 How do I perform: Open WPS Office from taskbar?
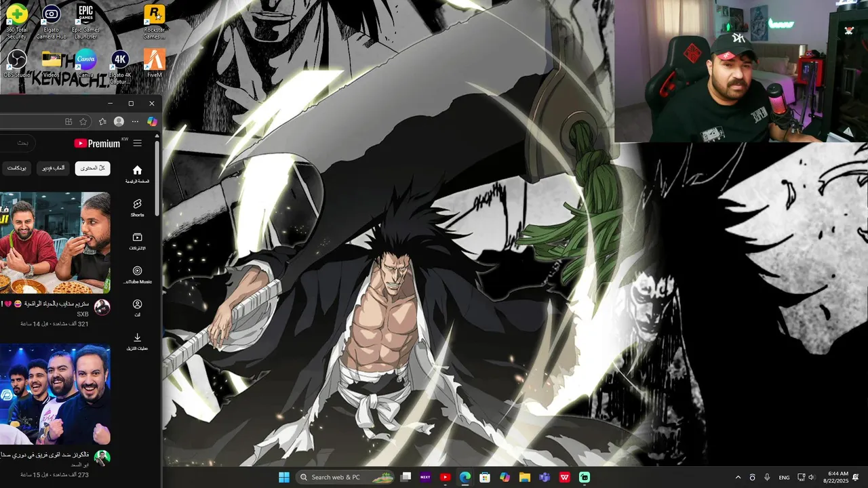click(x=564, y=477)
